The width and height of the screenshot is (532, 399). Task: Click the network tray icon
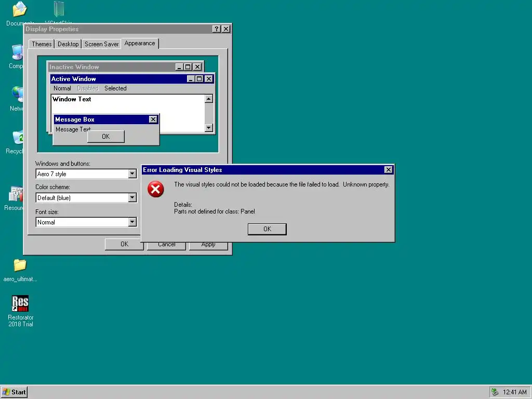495,392
